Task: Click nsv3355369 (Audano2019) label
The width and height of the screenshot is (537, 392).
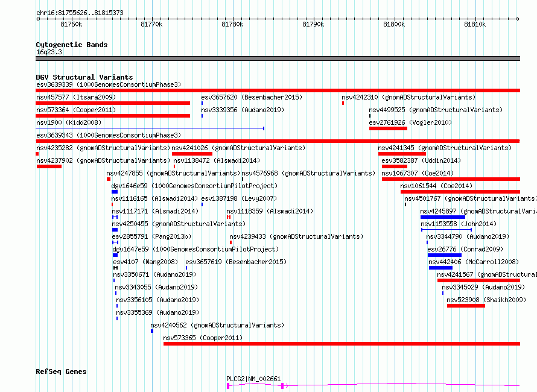Action: [x=157, y=312]
